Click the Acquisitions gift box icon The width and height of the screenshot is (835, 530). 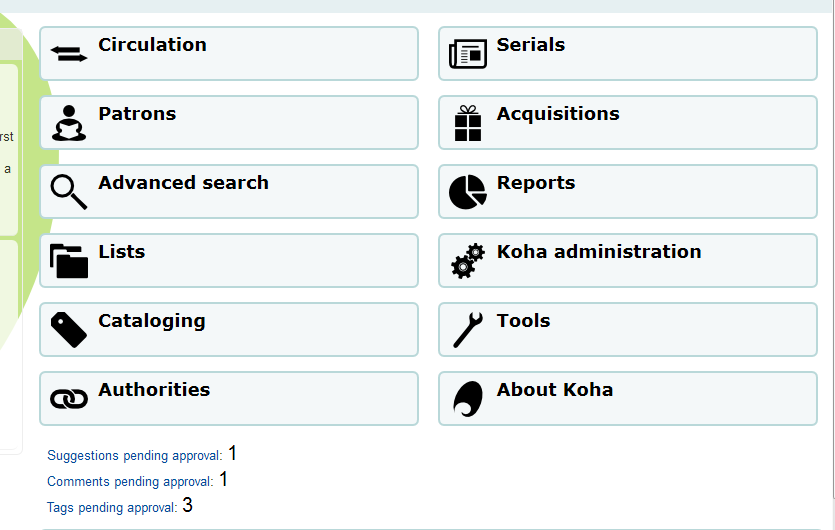coord(468,123)
